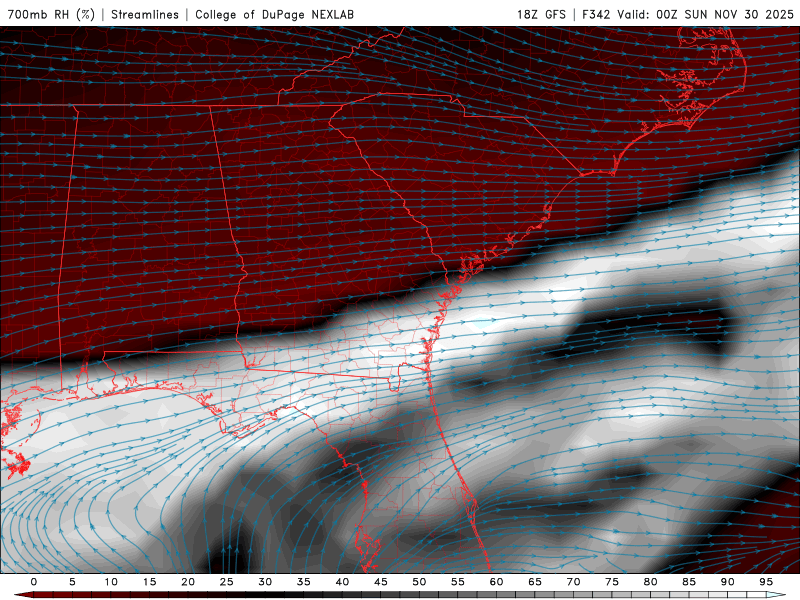This screenshot has width=800, height=600.
Task: Click the color scale label "50"
Action: tap(419, 582)
